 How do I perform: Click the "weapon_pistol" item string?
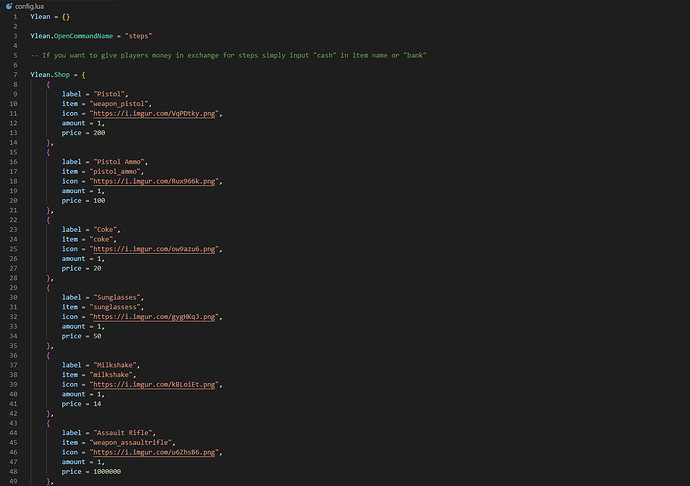pos(118,104)
